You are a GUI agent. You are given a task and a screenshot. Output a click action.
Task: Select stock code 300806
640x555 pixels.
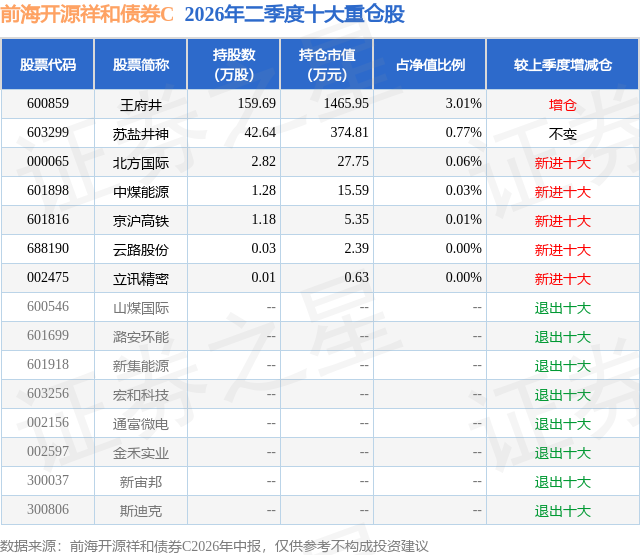pyautogui.click(x=48, y=509)
